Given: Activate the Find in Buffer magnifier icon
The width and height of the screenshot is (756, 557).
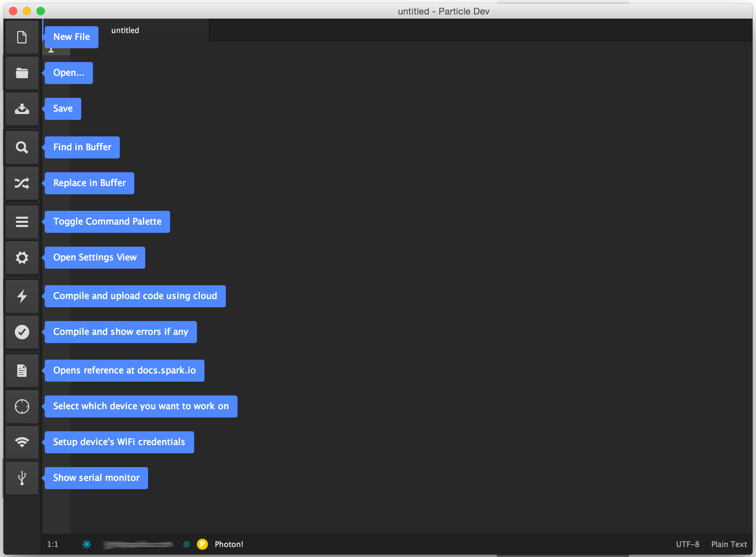Looking at the screenshot, I should 22,147.
